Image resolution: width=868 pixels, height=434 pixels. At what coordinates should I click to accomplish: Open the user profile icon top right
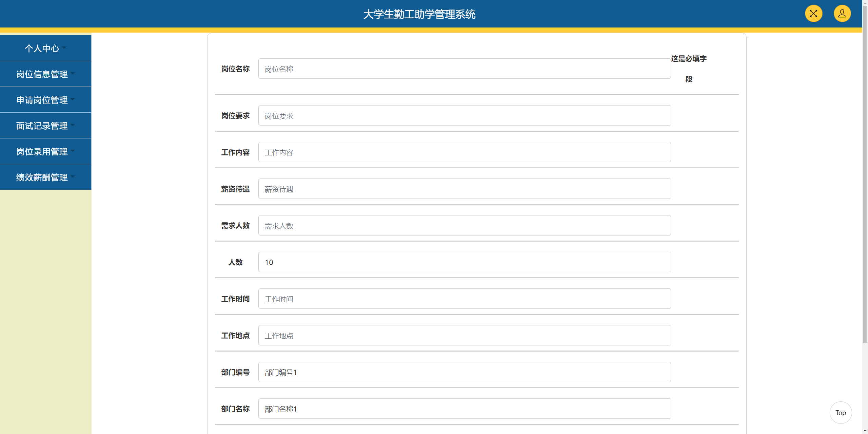click(x=842, y=14)
